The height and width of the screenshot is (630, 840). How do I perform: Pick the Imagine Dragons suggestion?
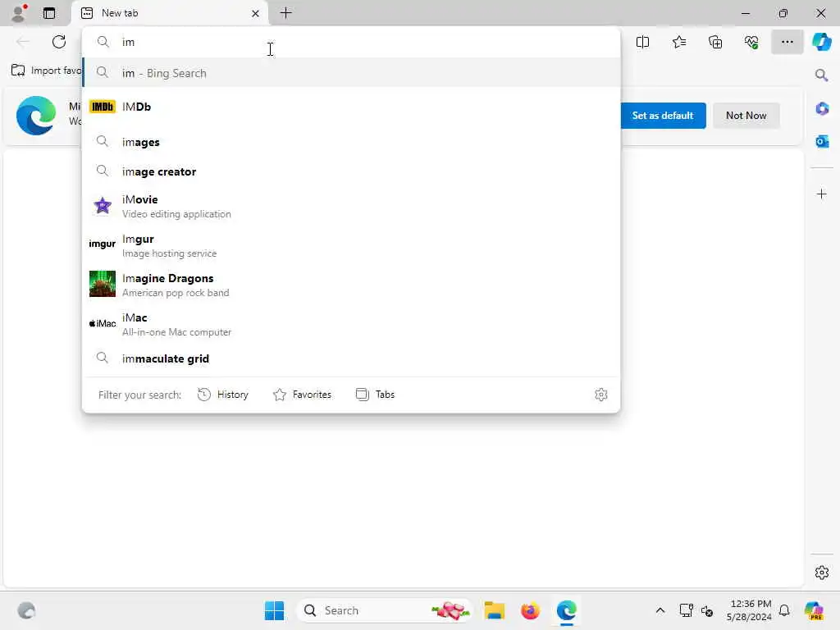tap(351, 285)
